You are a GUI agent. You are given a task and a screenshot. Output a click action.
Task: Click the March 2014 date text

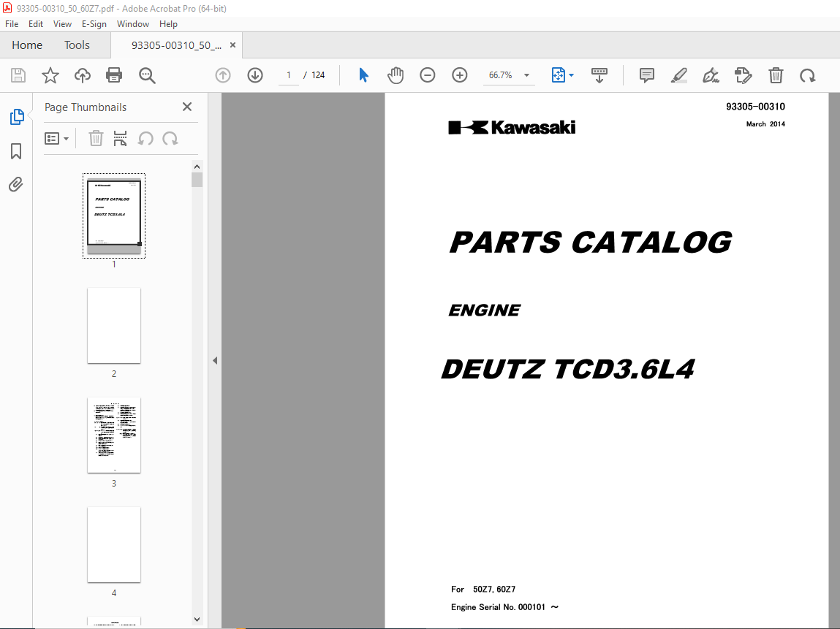pos(765,124)
